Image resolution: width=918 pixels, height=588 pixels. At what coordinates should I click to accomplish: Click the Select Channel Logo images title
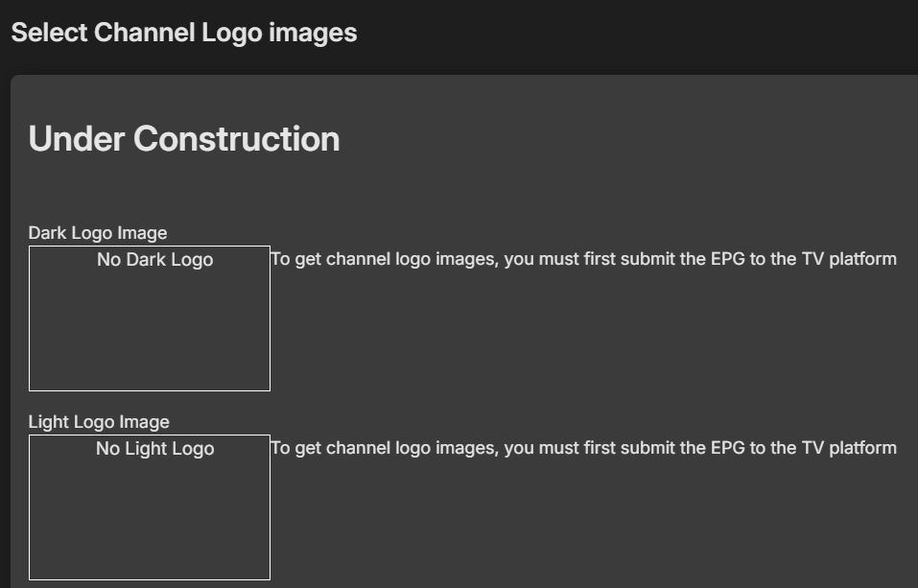(x=183, y=33)
